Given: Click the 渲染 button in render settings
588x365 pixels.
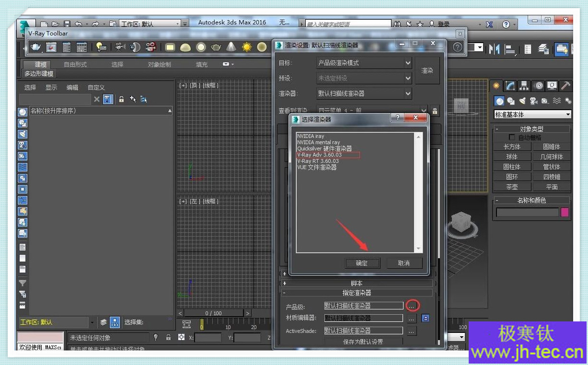Looking at the screenshot, I should [427, 70].
